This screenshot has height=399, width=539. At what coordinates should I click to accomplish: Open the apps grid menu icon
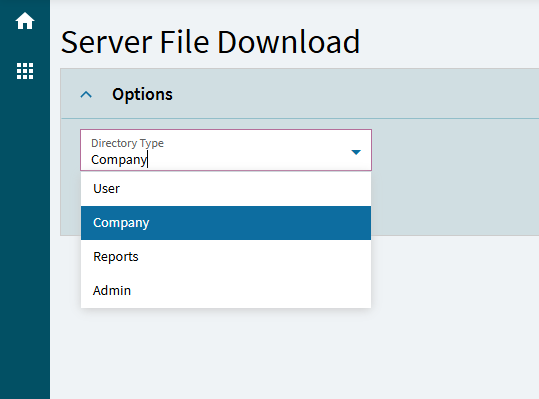(25, 71)
